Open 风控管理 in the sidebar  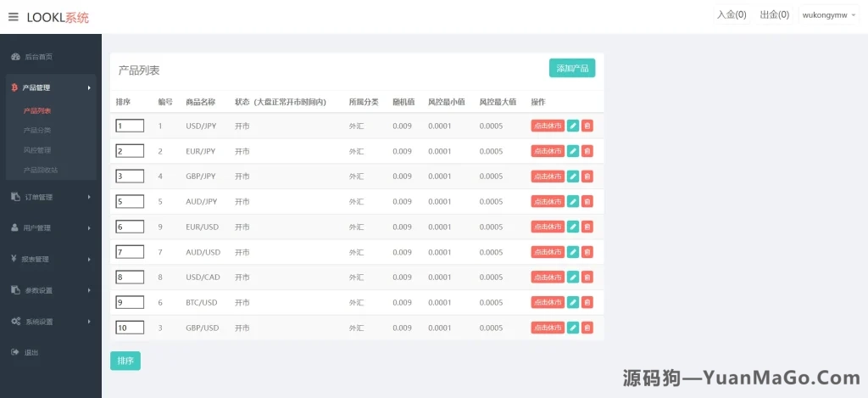37,150
